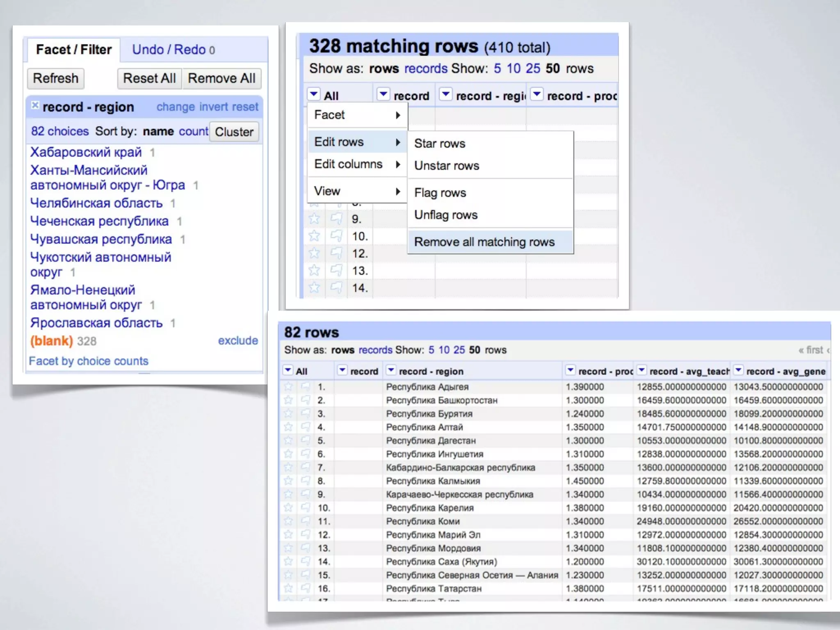Open record - region column dropdown in lower table

(391, 370)
